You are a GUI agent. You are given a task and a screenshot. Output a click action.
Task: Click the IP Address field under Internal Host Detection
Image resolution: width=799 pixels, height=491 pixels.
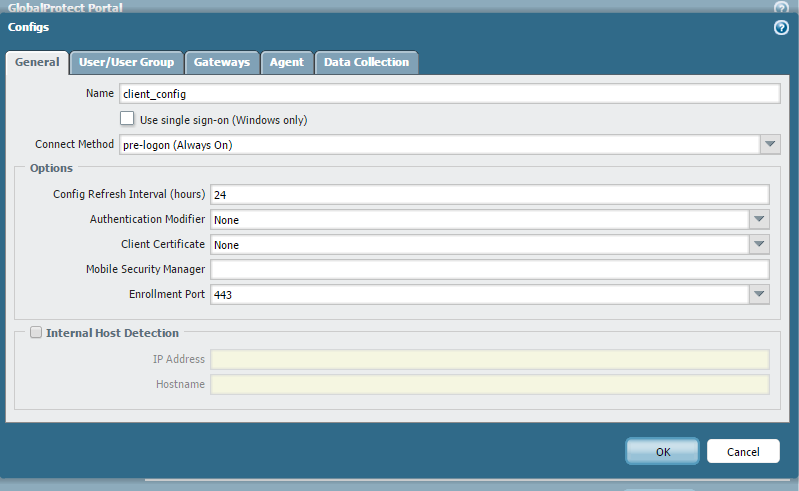490,360
